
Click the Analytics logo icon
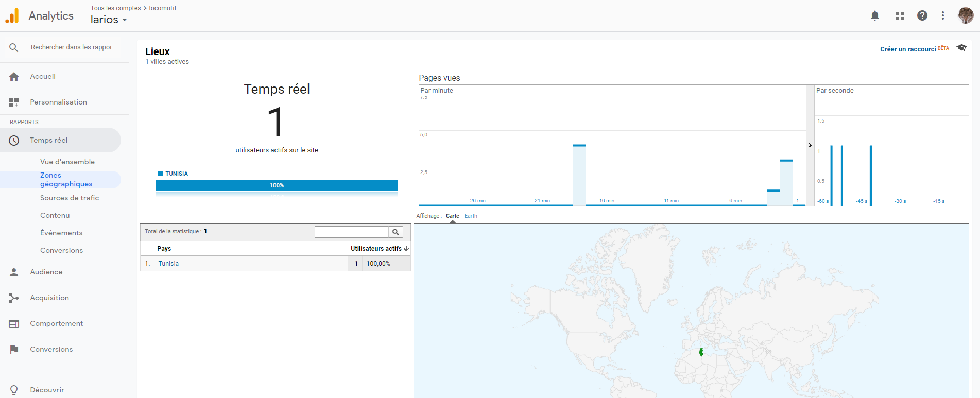[x=12, y=16]
